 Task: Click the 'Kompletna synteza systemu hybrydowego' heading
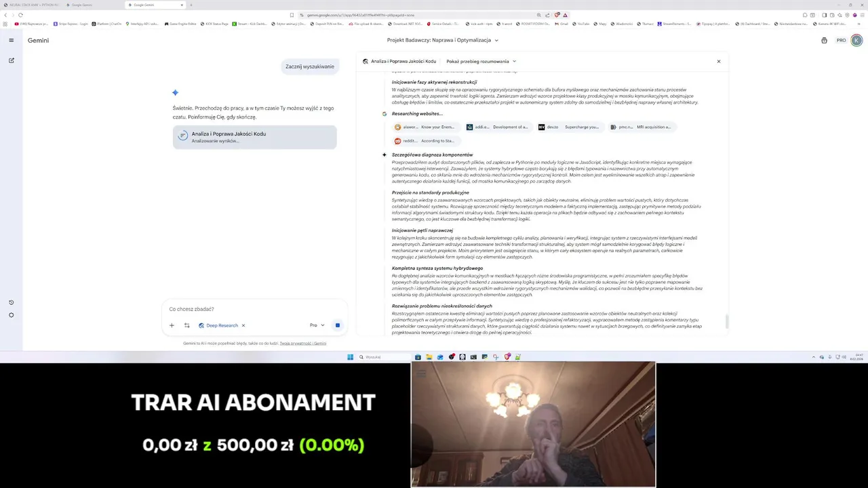click(x=437, y=268)
